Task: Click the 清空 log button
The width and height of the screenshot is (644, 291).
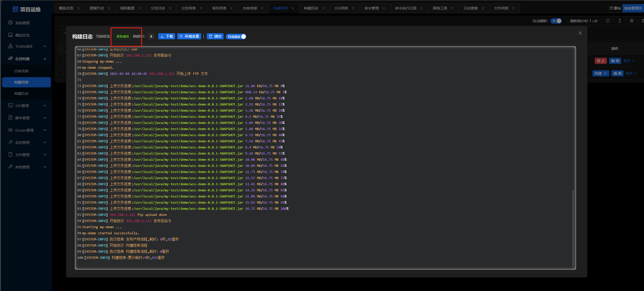Action: pos(215,37)
